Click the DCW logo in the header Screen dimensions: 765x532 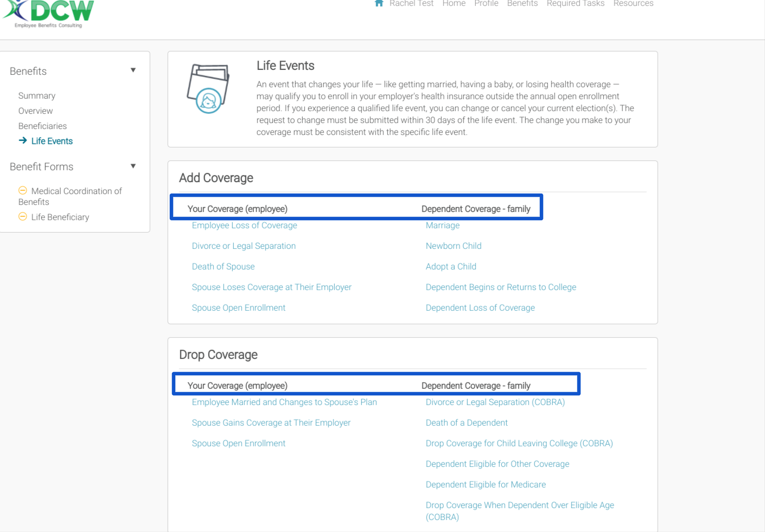coord(48,14)
